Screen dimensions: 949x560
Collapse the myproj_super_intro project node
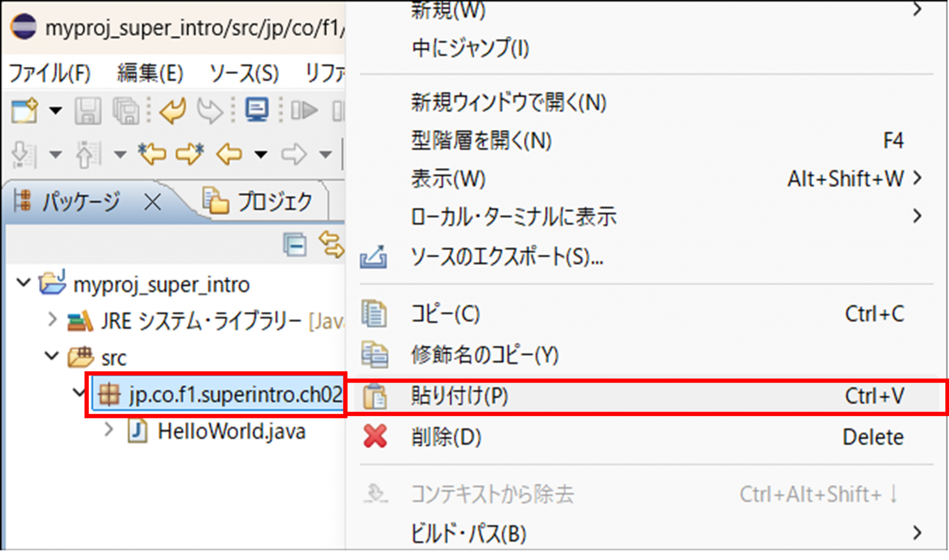pyautogui.click(x=23, y=283)
